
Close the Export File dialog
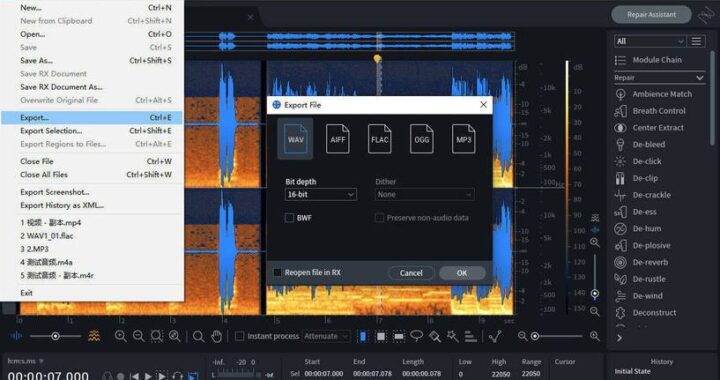[483, 105]
